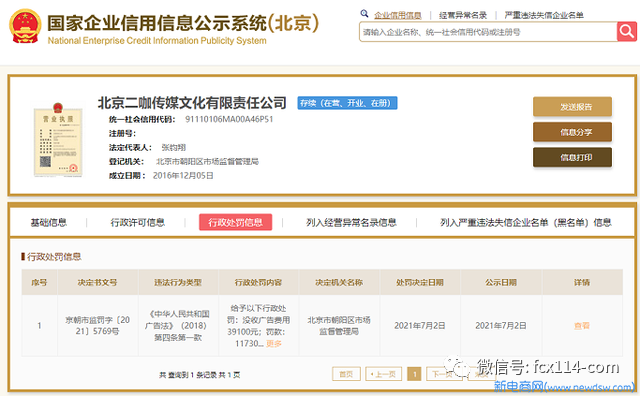Click the 注册号 label
Viewport: 640px width, 396px height.
(122, 133)
